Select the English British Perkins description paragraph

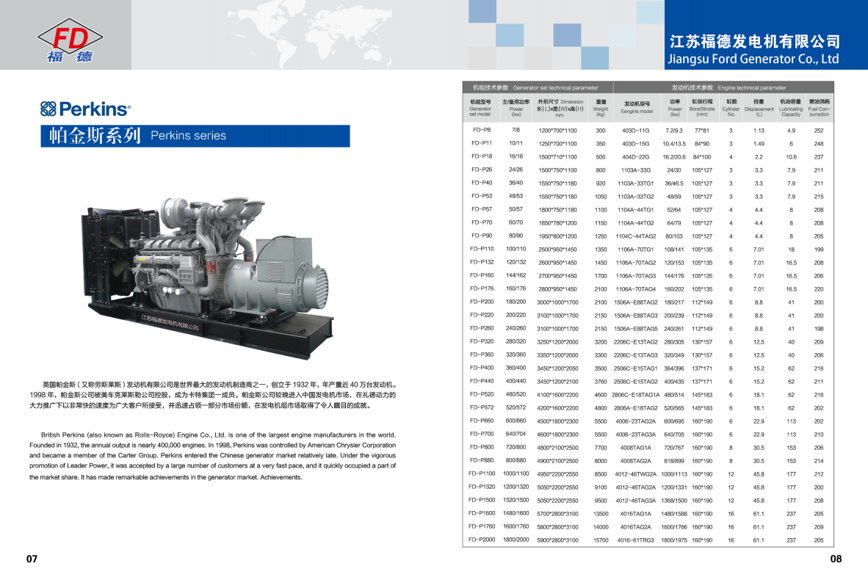212,456
